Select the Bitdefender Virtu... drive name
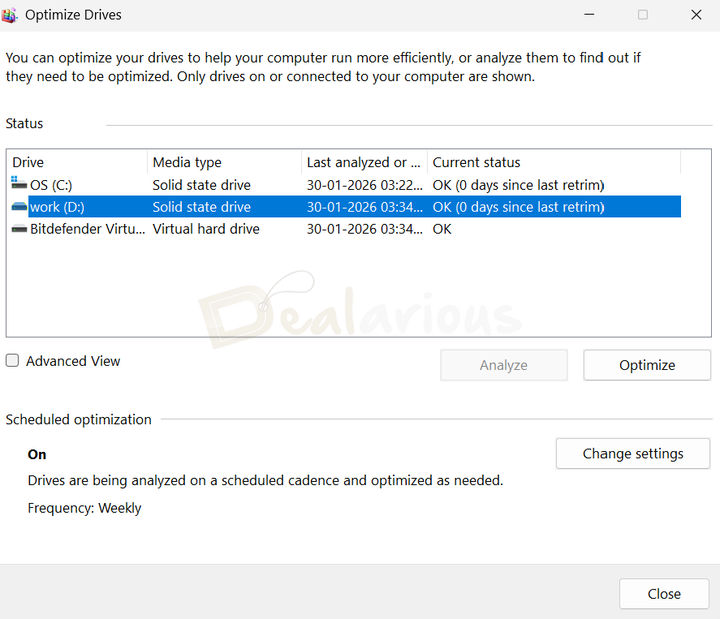This screenshot has height=619, width=720. click(87, 229)
